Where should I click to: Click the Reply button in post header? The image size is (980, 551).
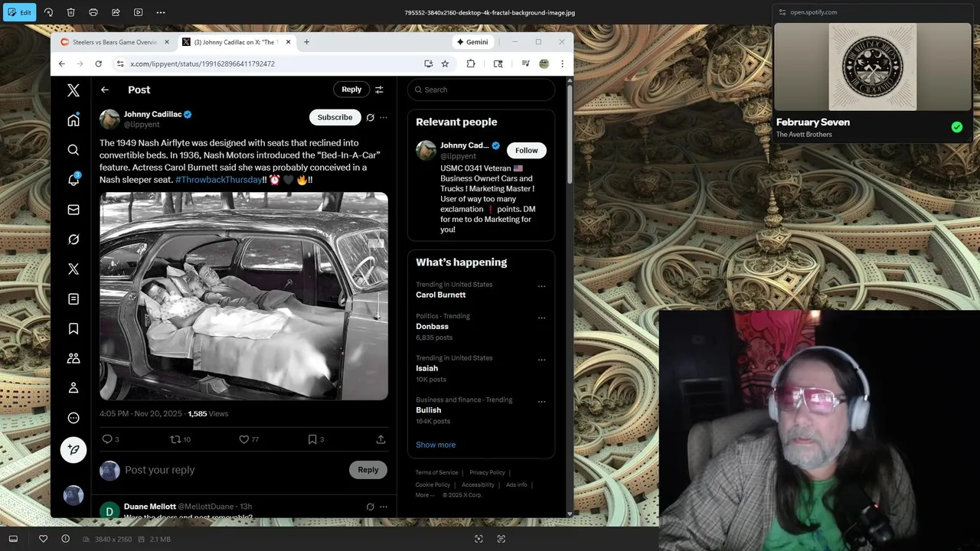pyautogui.click(x=351, y=90)
